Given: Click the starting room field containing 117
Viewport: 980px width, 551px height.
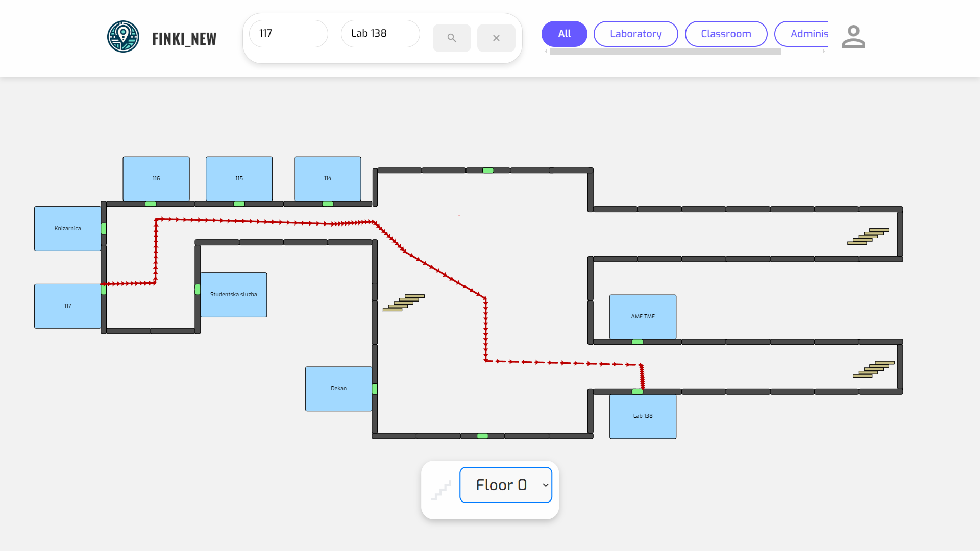Looking at the screenshot, I should pyautogui.click(x=288, y=34).
